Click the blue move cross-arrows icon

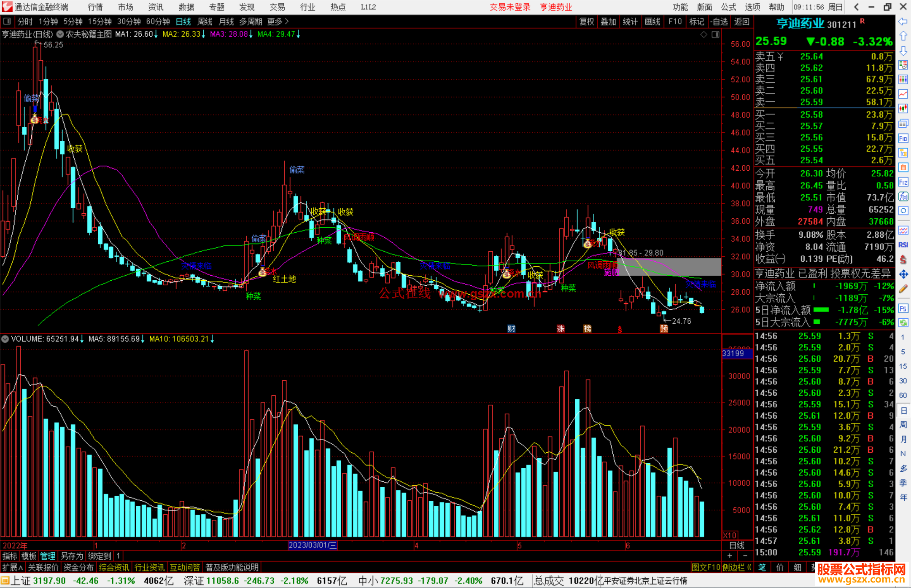click(x=903, y=274)
